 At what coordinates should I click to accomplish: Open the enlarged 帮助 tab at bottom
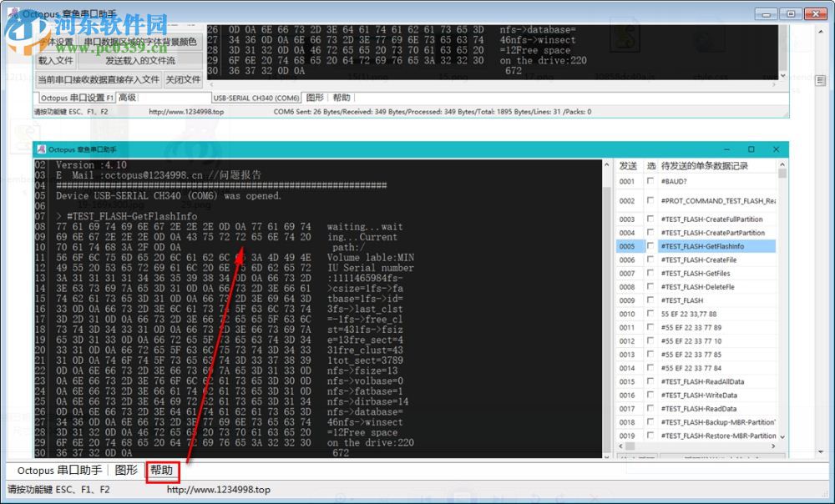click(162, 471)
